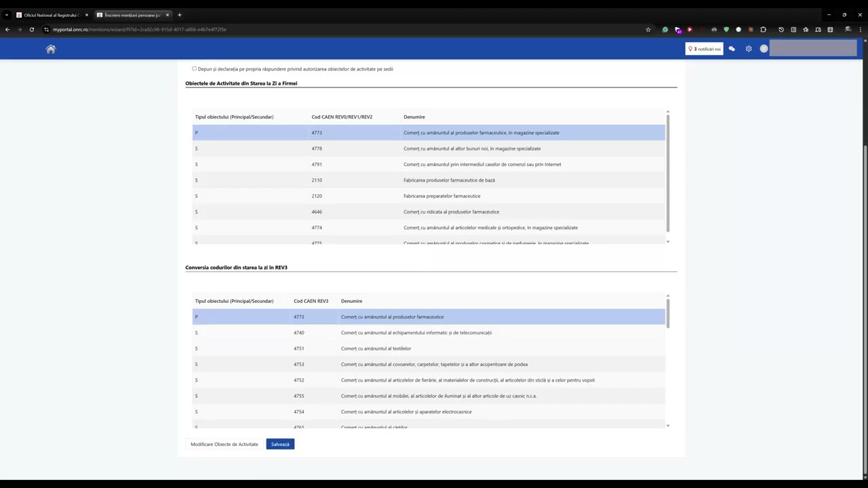
Task: Close the 'Oficiul National al Registrului' tab
Action: tap(87, 15)
